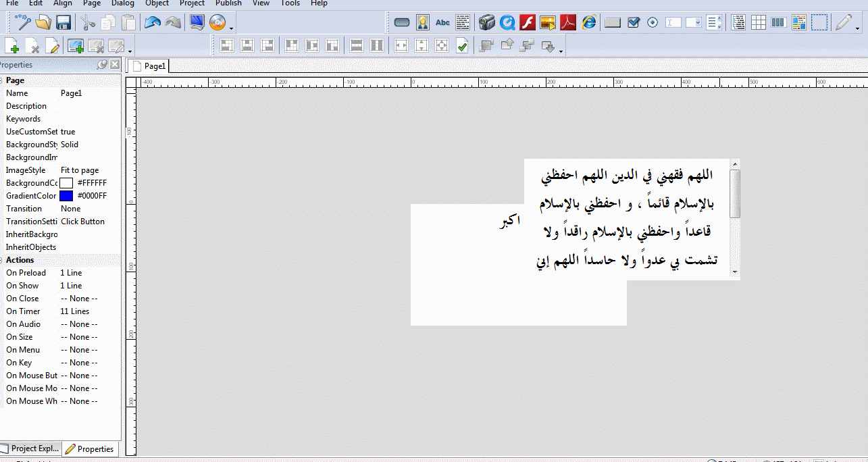Click the New Project wizard wand icon
This screenshot has height=462, width=868.
23,22
